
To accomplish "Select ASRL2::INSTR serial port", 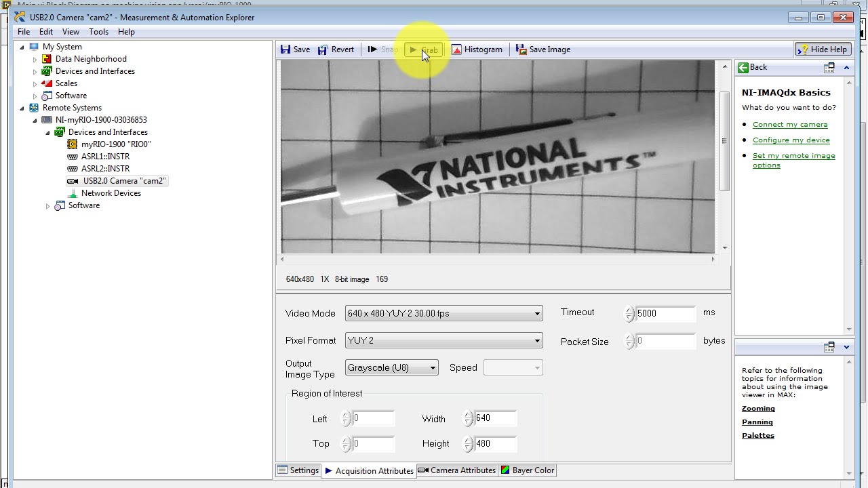I will [x=105, y=169].
